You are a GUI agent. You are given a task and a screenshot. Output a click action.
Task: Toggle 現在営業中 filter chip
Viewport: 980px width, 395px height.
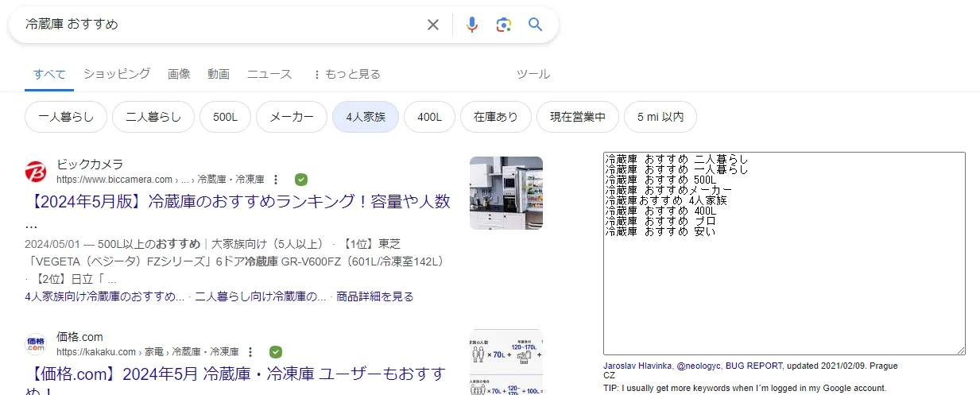(578, 117)
